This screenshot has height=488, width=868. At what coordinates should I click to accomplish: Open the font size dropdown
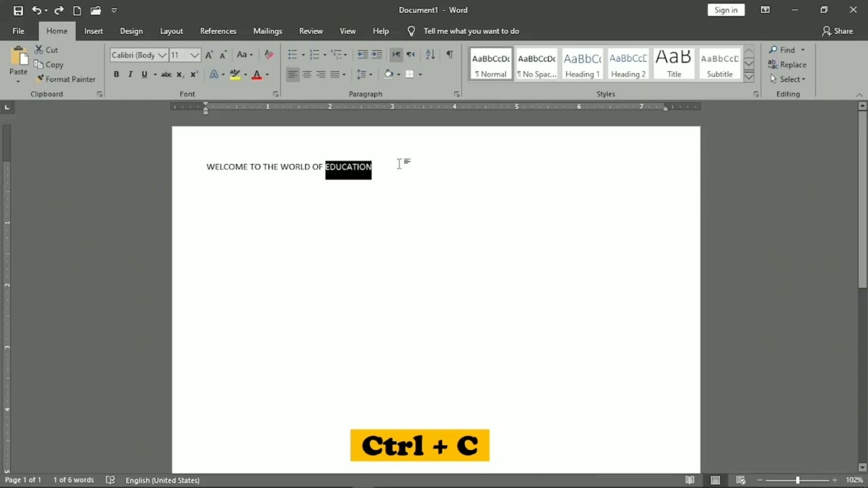195,55
